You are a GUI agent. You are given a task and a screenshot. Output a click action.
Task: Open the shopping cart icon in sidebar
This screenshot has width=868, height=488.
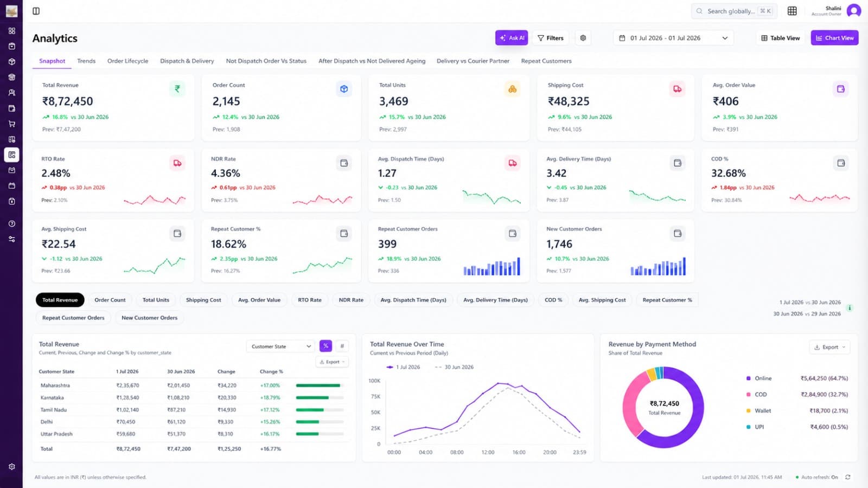click(12, 124)
